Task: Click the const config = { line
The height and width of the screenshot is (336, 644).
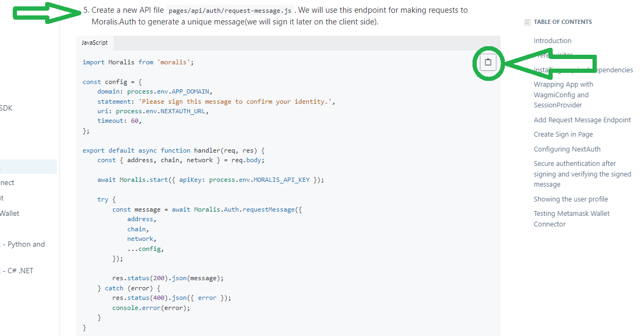Action: click(112, 82)
